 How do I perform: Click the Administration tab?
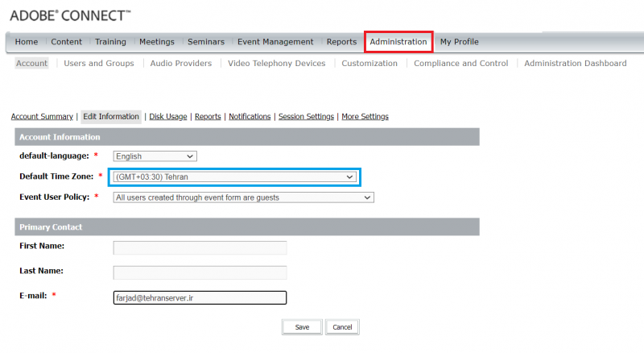click(398, 42)
